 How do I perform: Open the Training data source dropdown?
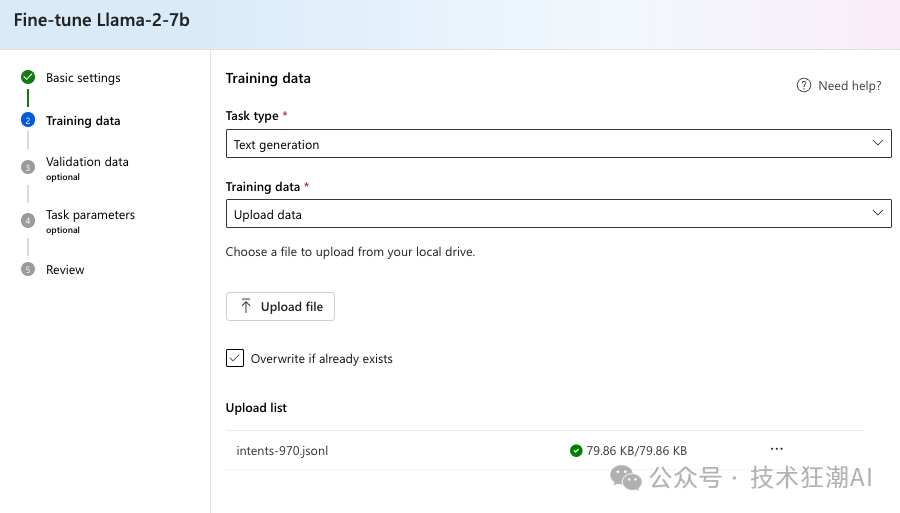[558, 213]
